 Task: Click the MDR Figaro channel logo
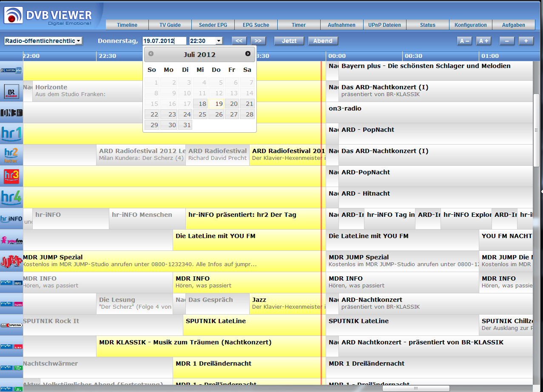pyautogui.click(x=11, y=304)
